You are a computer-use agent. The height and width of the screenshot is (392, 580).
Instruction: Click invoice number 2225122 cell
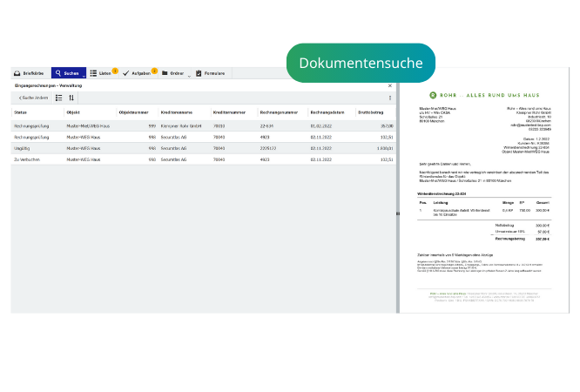(x=268, y=148)
